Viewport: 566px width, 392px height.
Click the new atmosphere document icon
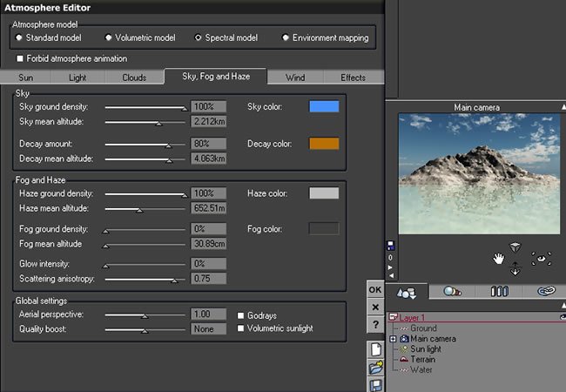click(x=376, y=349)
